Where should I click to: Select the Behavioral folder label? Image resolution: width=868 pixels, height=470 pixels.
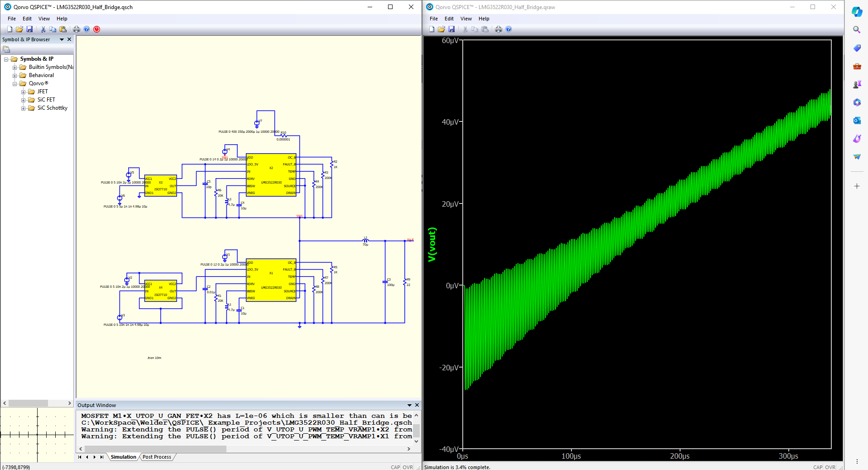pyautogui.click(x=41, y=75)
